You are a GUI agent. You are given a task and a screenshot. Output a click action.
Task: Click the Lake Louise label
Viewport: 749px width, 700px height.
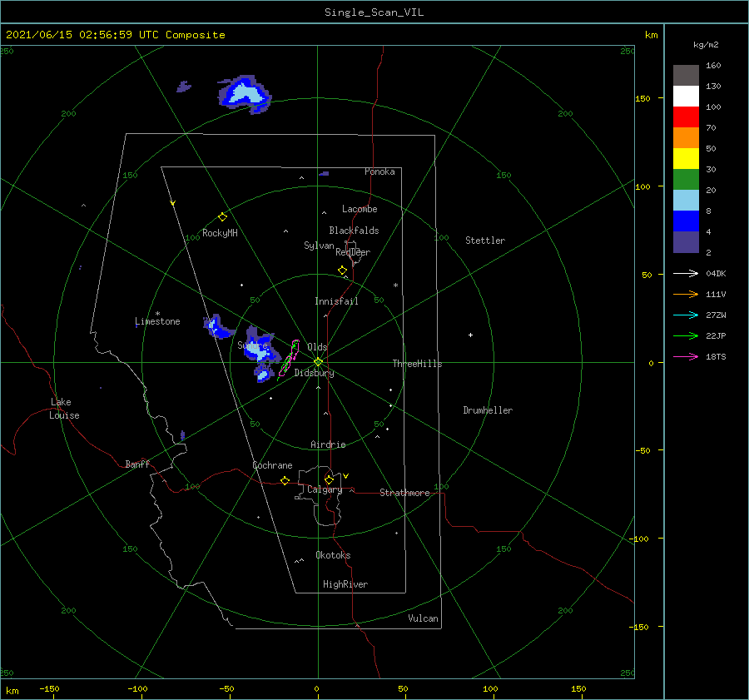pos(64,409)
